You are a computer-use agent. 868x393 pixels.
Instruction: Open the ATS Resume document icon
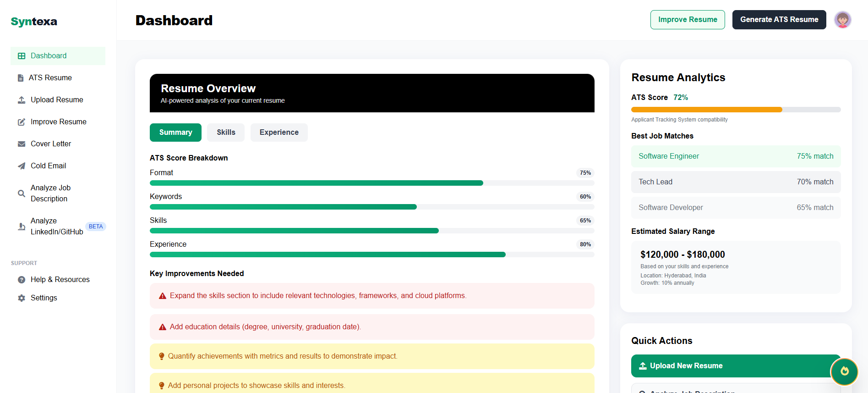[x=21, y=77]
